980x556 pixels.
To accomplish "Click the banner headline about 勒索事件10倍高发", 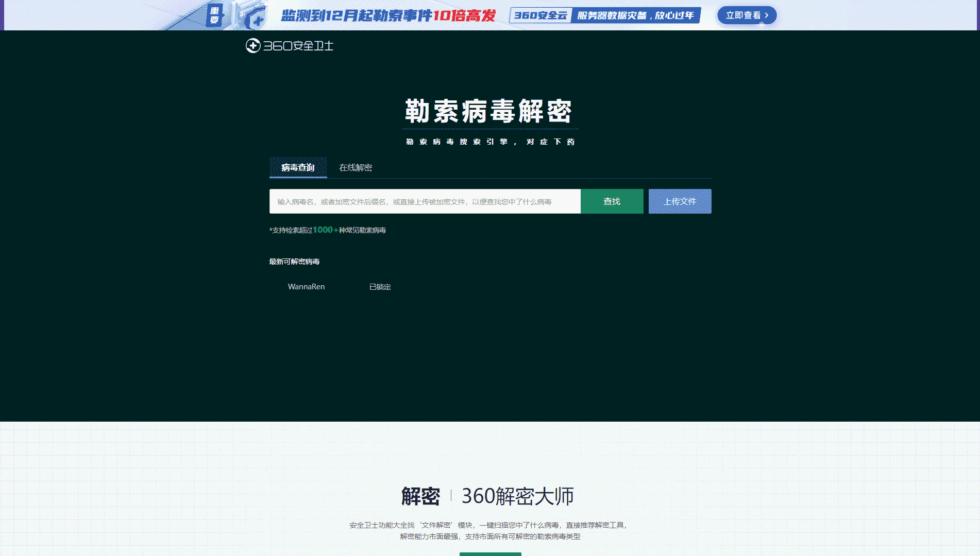I will point(388,15).
